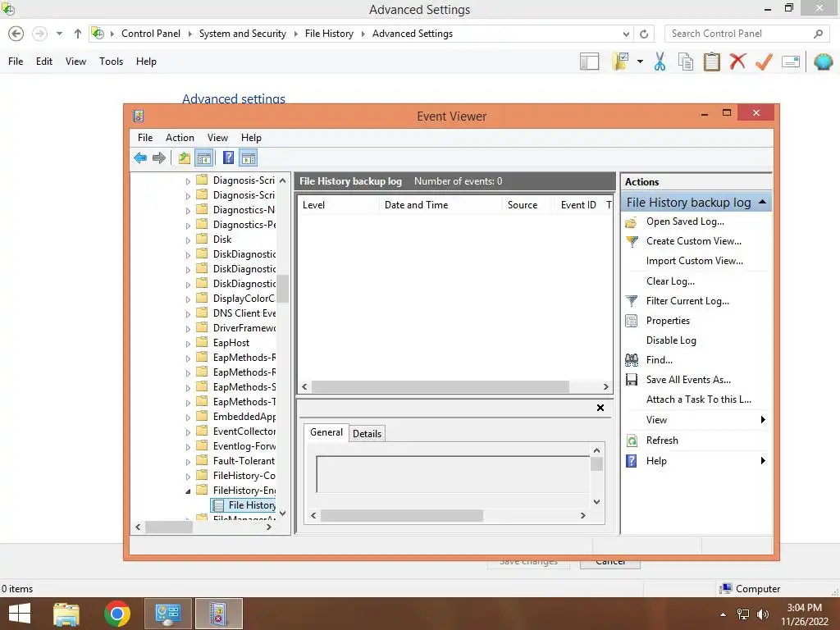The height and width of the screenshot is (630, 840).
Task: Click the folder options checklist icon
Action: click(621, 62)
